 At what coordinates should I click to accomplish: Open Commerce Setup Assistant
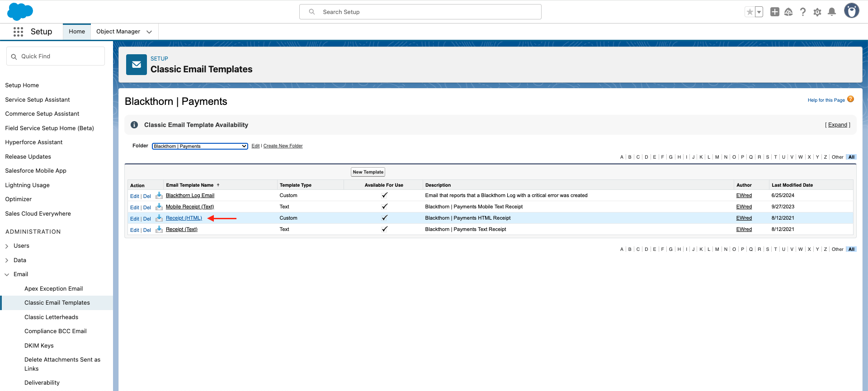pos(42,114)
